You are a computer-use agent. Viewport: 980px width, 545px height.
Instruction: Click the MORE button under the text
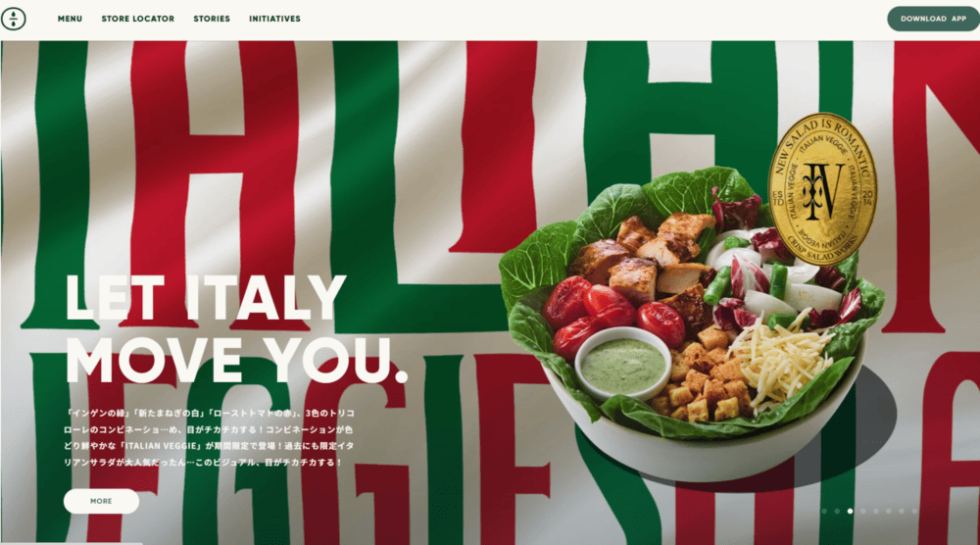tap(101, 501)
